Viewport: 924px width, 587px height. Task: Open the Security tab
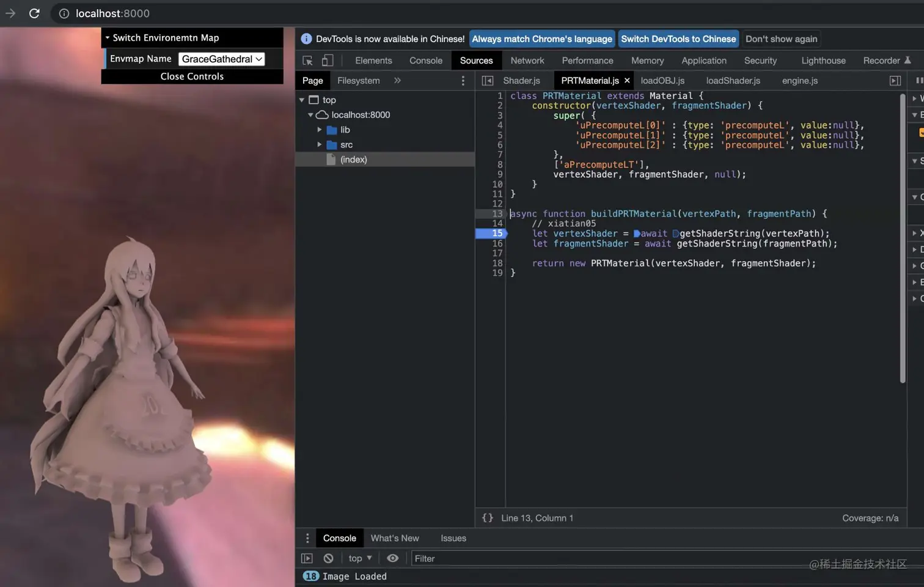click(760, 61)
